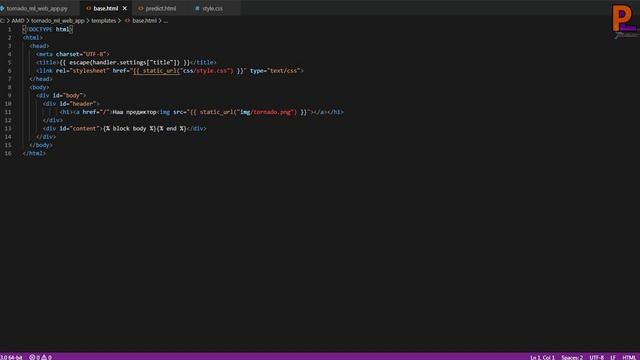640x360 pixels.
Task: Click the base.html breadcrumb item
Action: click(144, 20)
